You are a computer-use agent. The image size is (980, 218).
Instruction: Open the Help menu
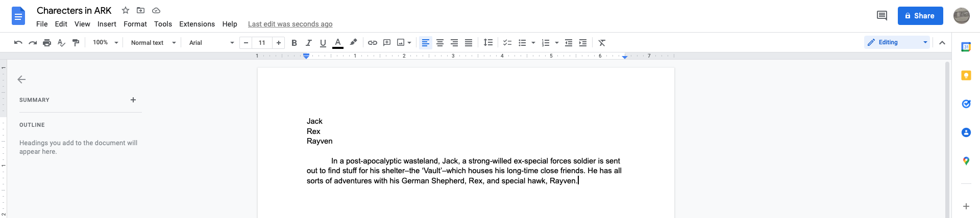(230, 24)
